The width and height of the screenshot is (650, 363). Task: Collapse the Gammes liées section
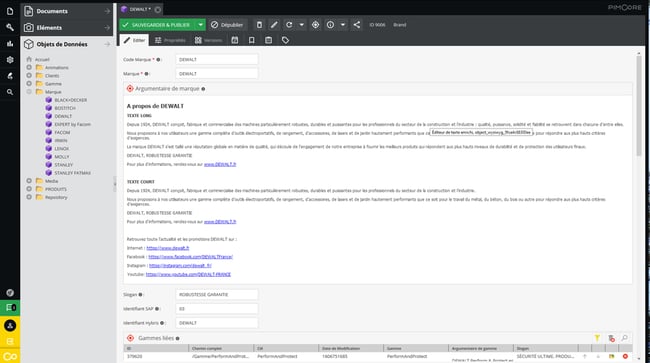(131, 338)
